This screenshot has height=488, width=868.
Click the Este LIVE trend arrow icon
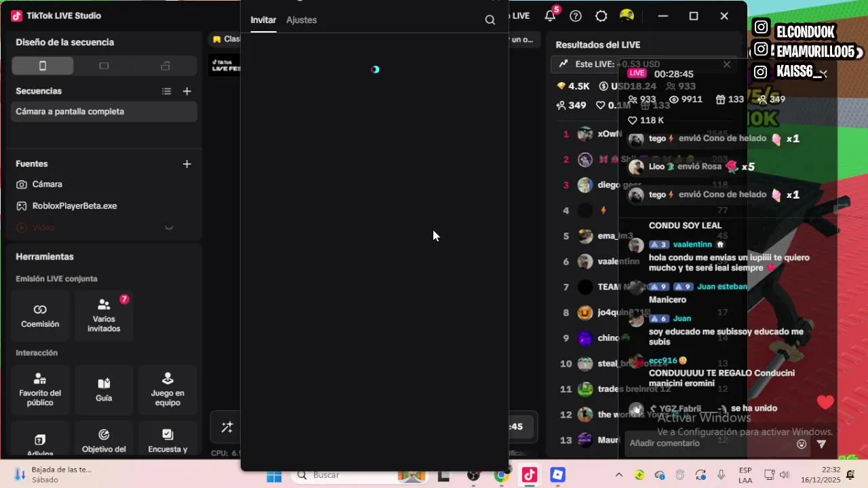point(563,64)
